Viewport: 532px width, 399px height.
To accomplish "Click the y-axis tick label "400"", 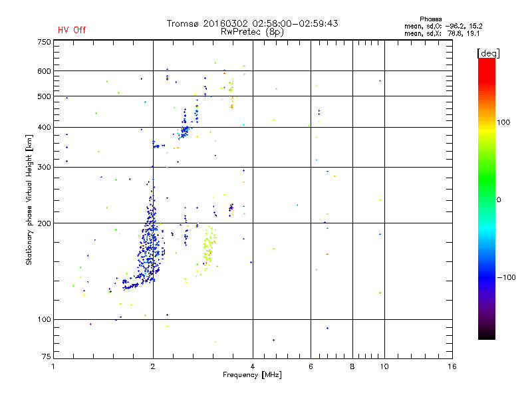I will (x=44, y=127).
